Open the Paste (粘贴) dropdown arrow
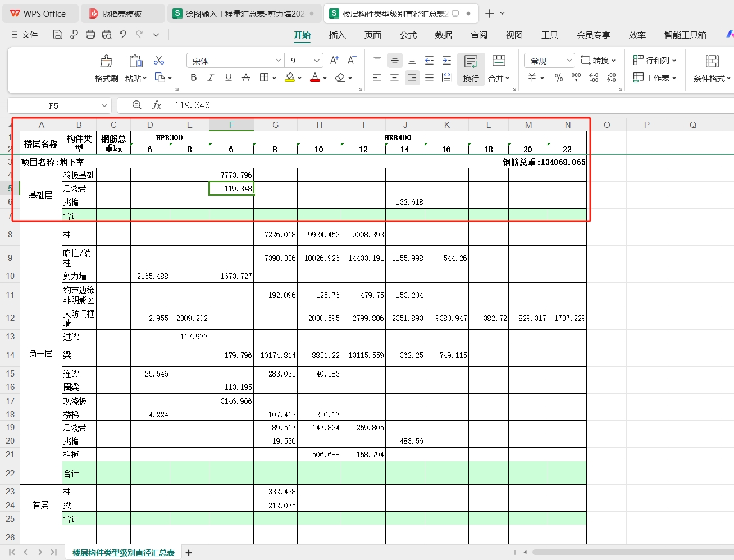Viewport: 734px width, 560px height. point(144,79)
